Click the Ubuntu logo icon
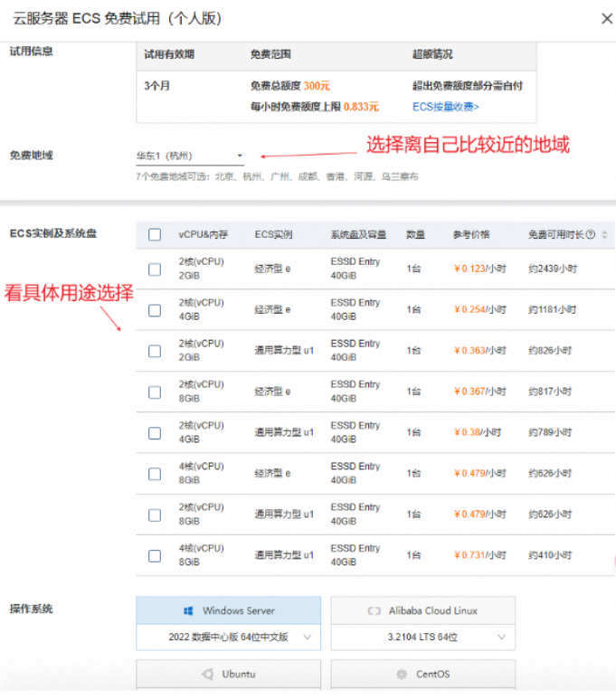 pos(207,674)
